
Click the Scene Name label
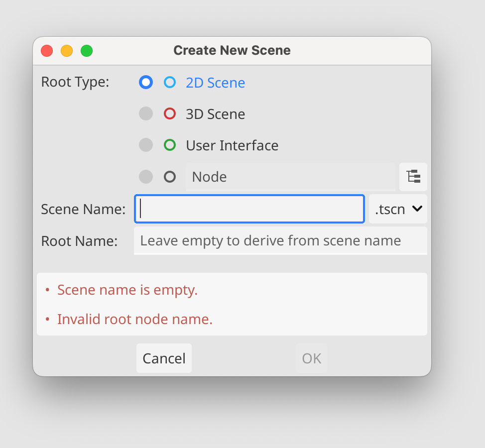point(83,209)
